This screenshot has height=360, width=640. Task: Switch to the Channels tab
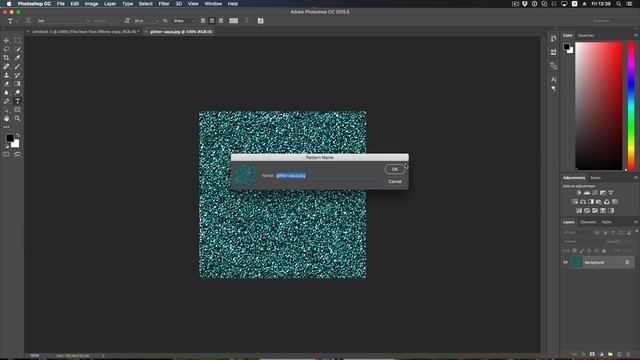pyautogui.click(x=588, y=222)
